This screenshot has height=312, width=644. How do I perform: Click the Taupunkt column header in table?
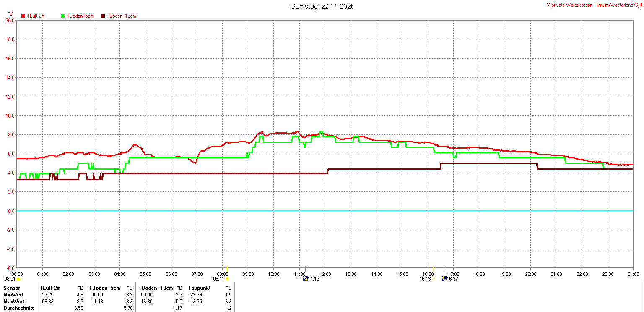[x=199, y=288]
